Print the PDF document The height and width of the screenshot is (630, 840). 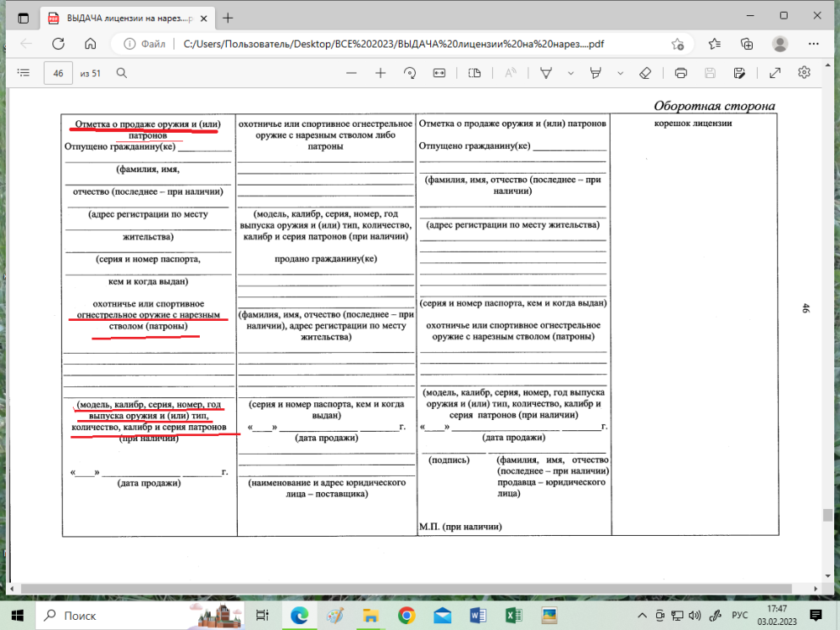pos(681,73)
